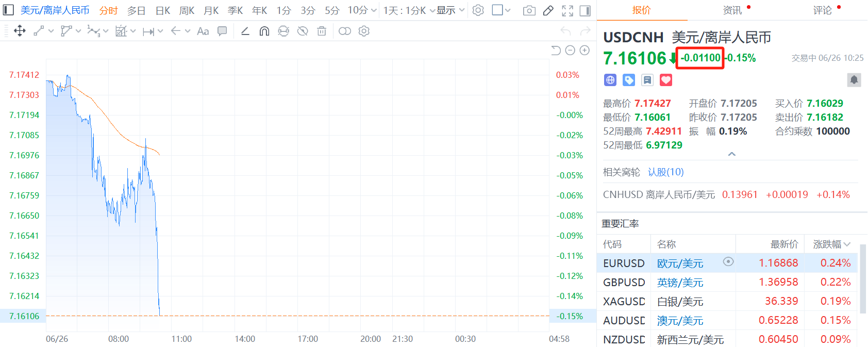Open chart settings gear in top toolbar
868x347 pixels.
[478, 10]
